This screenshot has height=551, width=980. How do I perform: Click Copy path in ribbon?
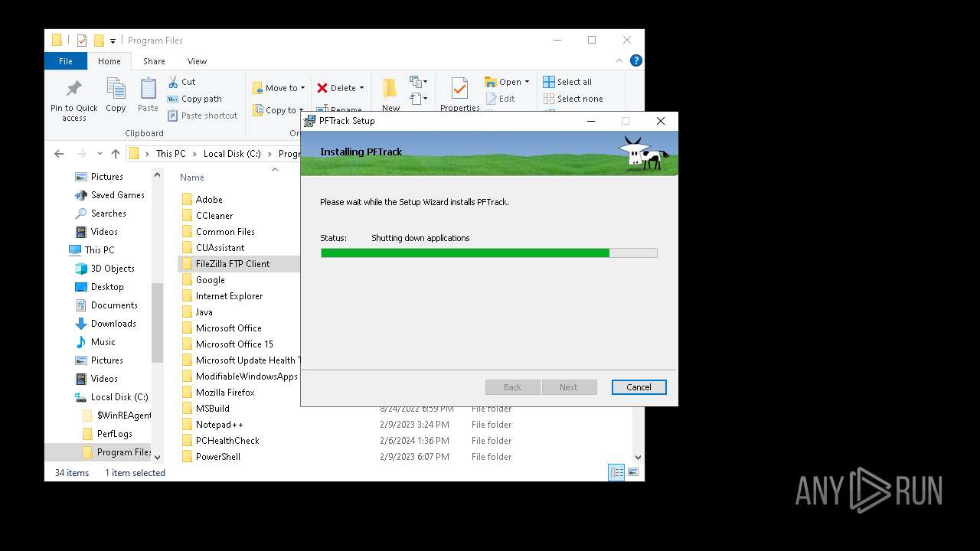[194, 99]
